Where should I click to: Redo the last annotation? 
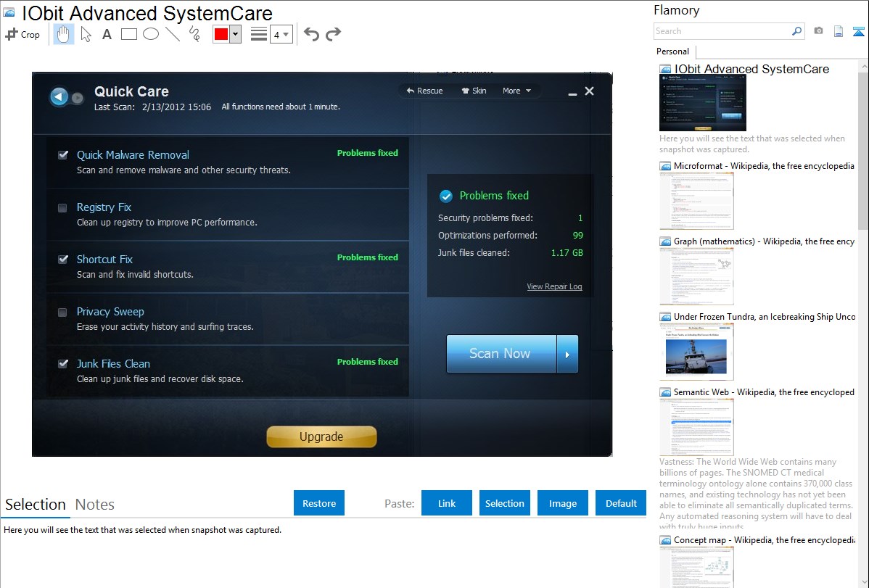click(x=333, y=34)
